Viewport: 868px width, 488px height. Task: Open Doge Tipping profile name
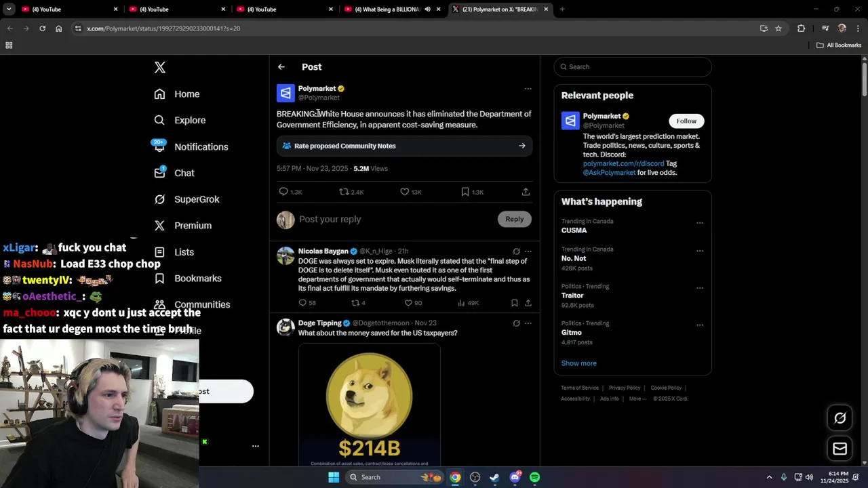coord(319,323)
